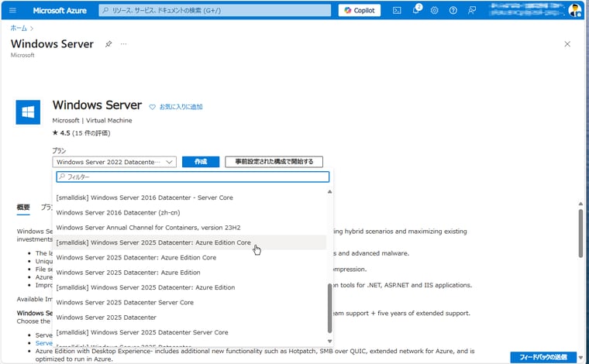This screenshot has width=589, height=364.
Task: Open the more options ellipsis by title
Action: (123, 44)
